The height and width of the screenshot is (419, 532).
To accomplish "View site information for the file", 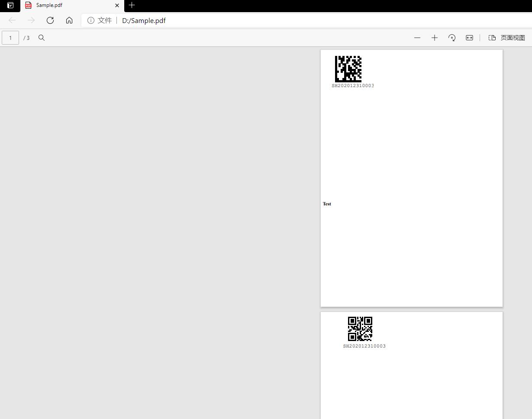I will click(91, 20).
